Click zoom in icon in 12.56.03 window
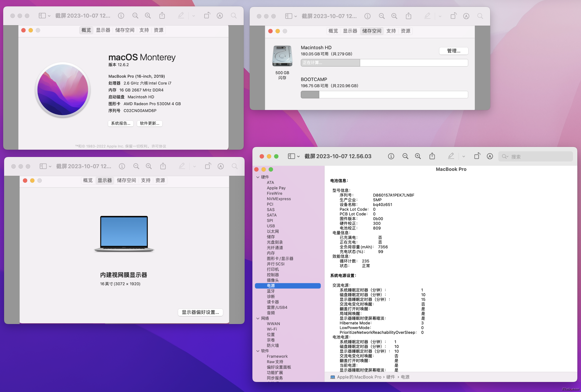This screenshot has width=581, height=392. point(418,157)
